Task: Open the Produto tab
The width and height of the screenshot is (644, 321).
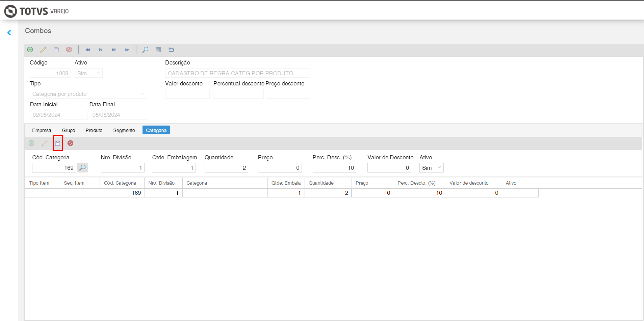Action: click(94, 130)
